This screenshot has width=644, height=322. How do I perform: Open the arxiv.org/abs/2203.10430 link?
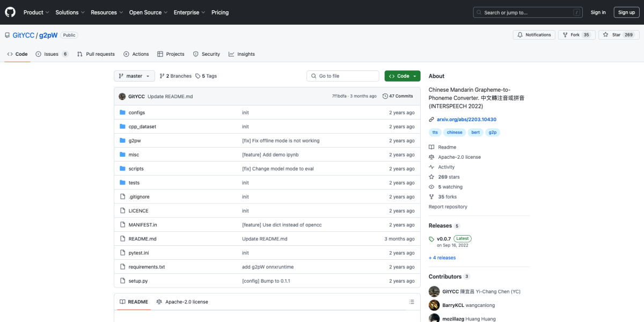466,120
